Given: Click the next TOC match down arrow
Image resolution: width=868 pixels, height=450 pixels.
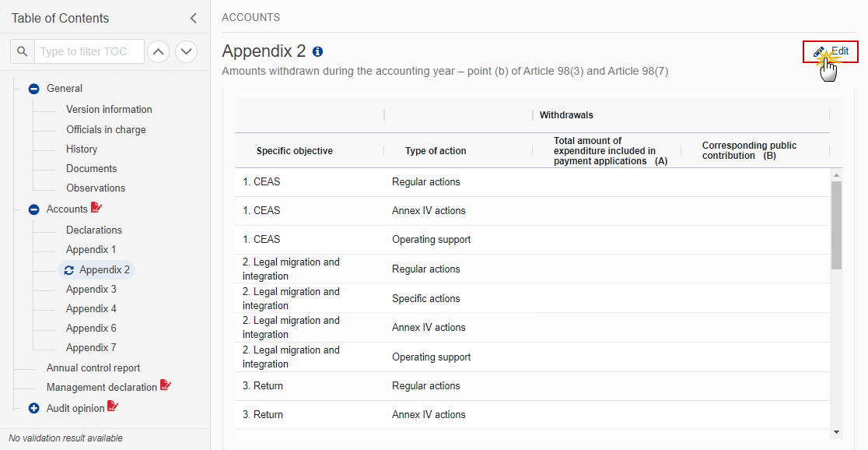Looking at the screenshot, I should [186, 51].
